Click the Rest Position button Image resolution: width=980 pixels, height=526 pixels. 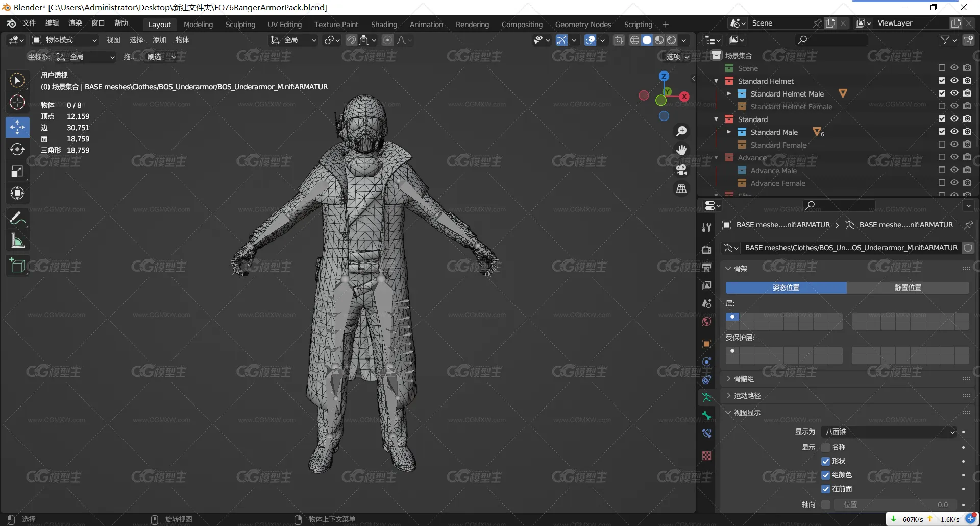coord(908,288)
